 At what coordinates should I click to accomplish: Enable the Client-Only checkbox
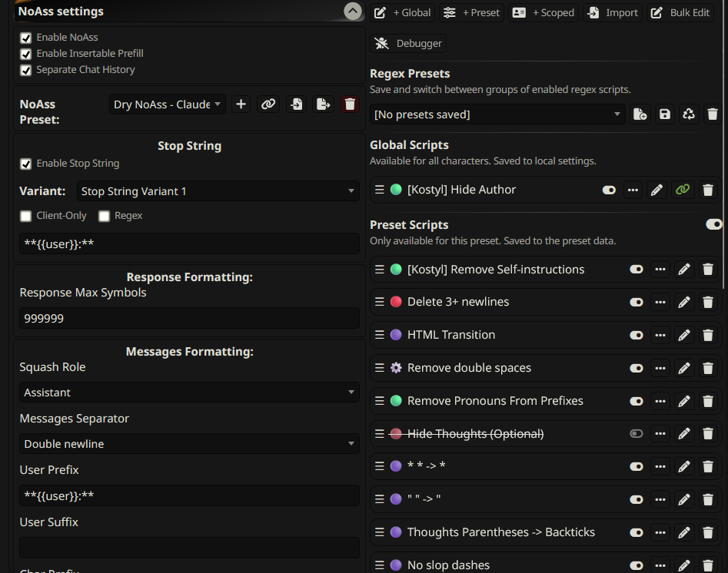pos(26,217)
